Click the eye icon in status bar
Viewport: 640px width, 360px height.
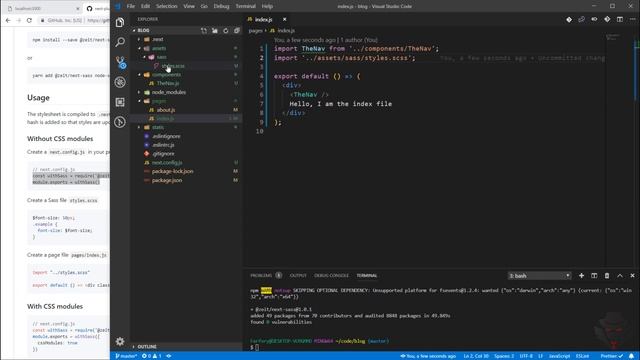[169, 356]
